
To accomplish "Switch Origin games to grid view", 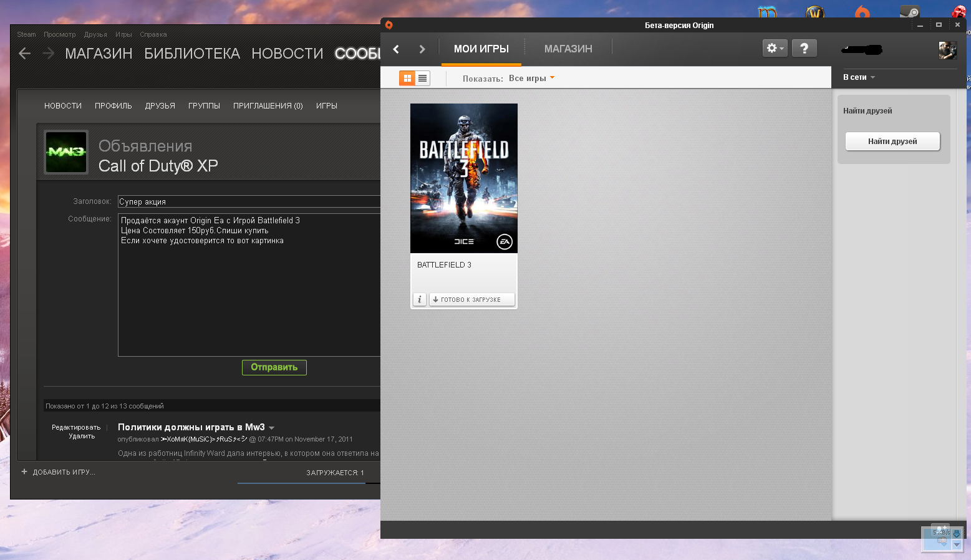I will click(x=407, y=78).
